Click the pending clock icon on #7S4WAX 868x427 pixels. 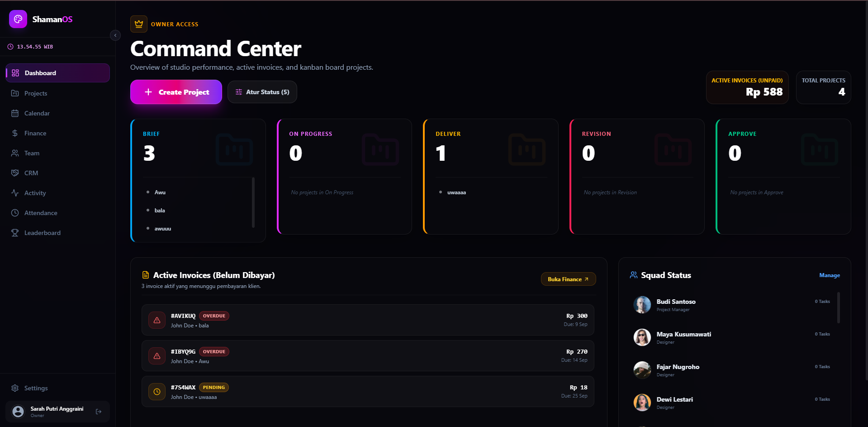pos(157,392)
